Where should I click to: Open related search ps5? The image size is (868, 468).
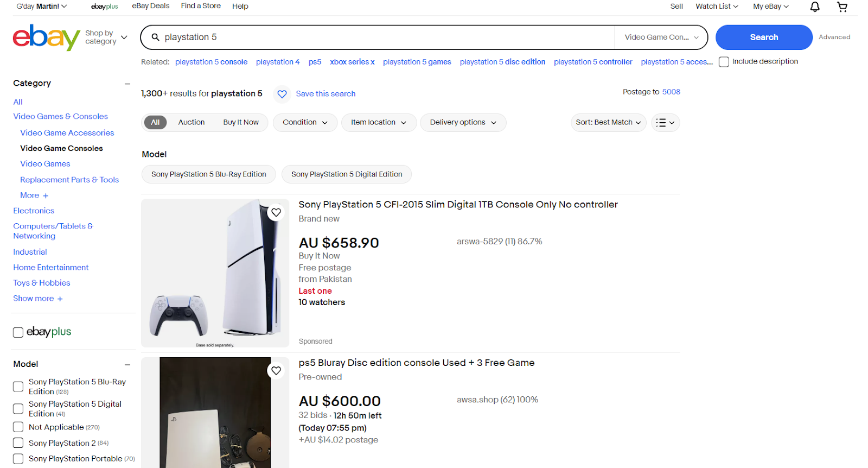pos(315,62)
